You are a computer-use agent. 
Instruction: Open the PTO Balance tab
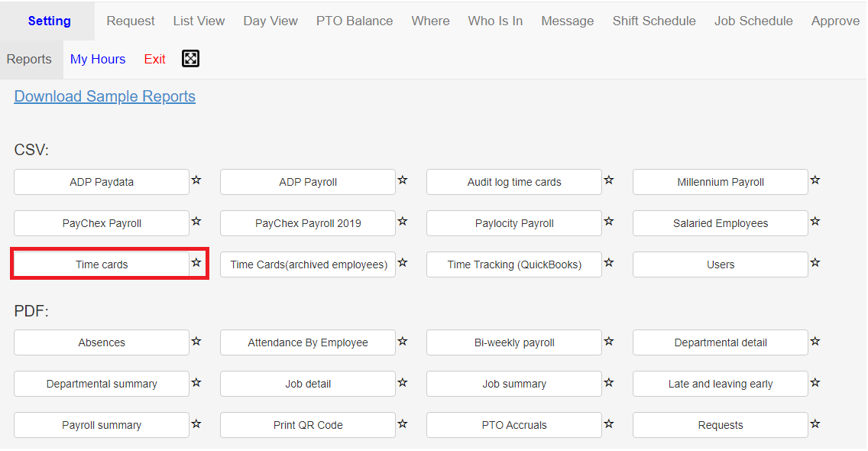[x=355, y=21]
